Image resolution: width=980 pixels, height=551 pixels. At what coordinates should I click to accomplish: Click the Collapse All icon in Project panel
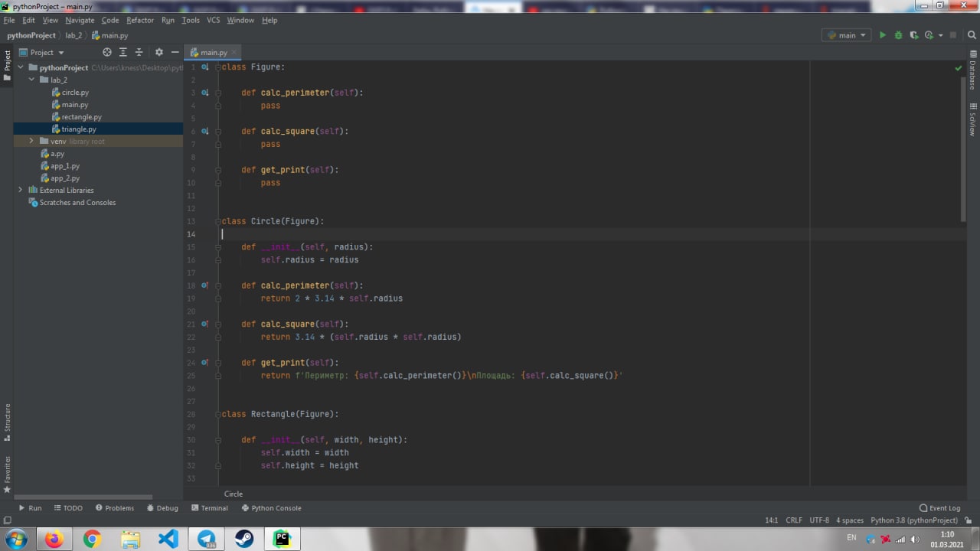pyautogui.click(x=139, y=52)
